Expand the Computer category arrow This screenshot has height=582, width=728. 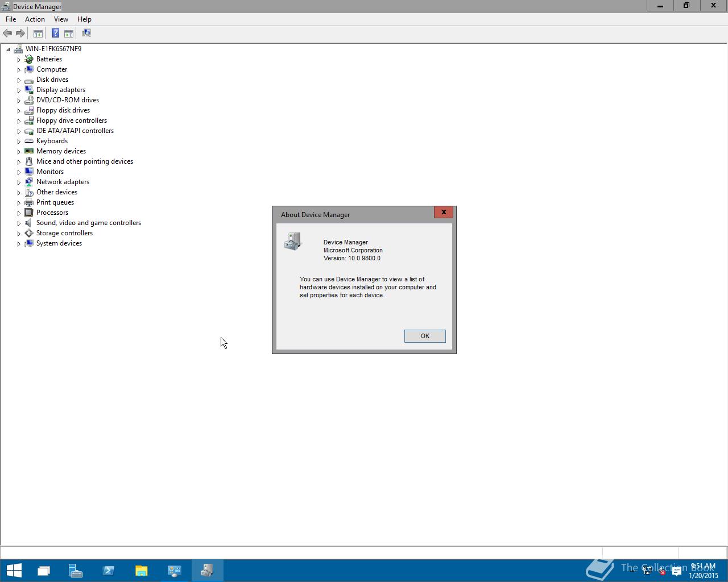pos(19,70)
